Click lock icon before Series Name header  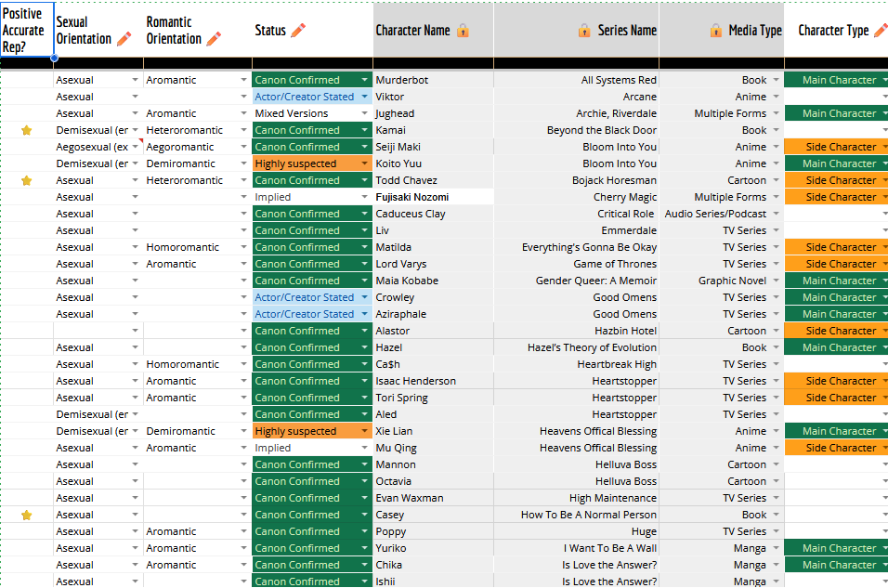coord(584,31)
